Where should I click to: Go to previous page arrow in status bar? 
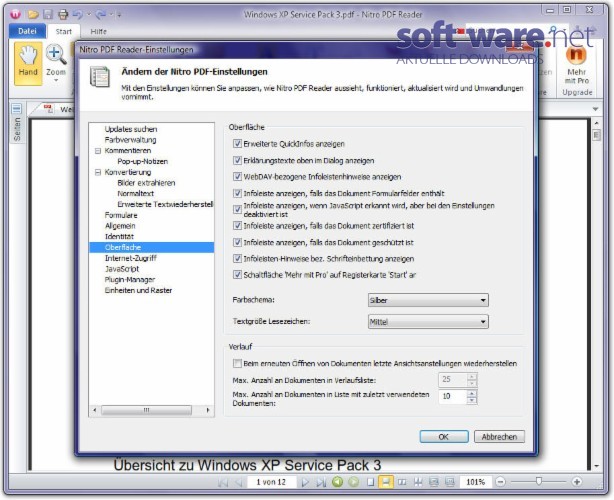tap(238, 482)
